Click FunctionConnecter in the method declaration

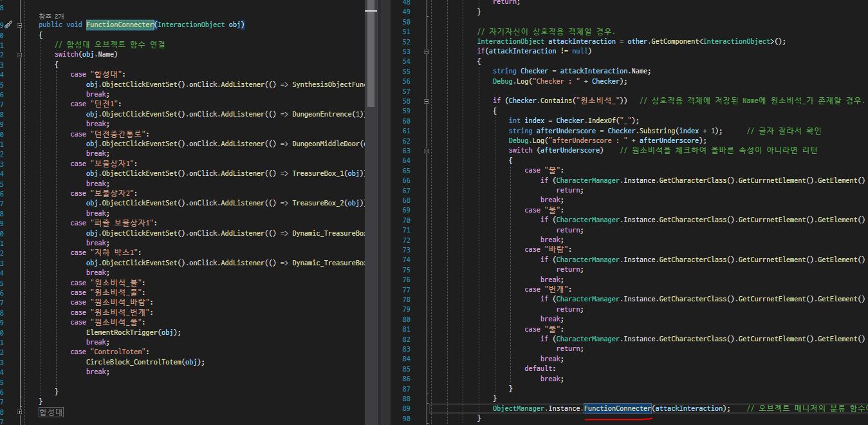(x=120, y=24)
